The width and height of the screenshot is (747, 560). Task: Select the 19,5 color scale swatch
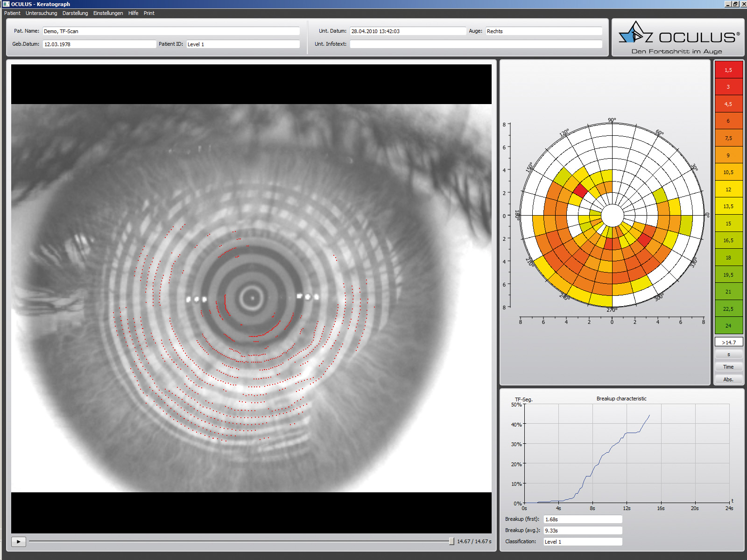click(729, 275)
